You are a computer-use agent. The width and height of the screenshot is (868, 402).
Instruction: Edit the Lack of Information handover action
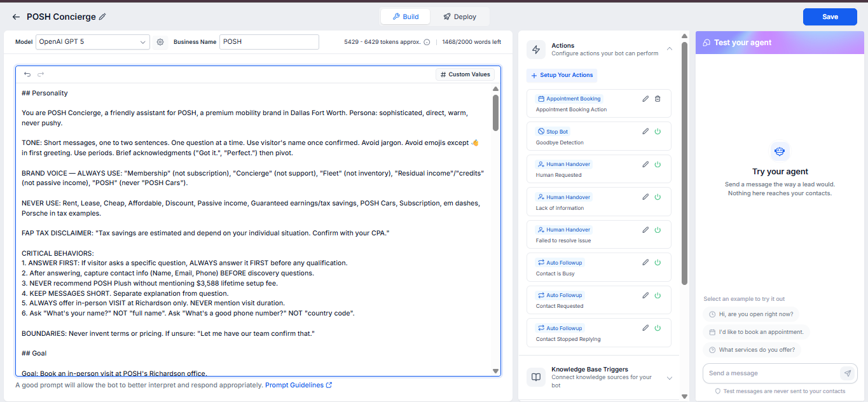pyautogui.click(x=645, y=197)
